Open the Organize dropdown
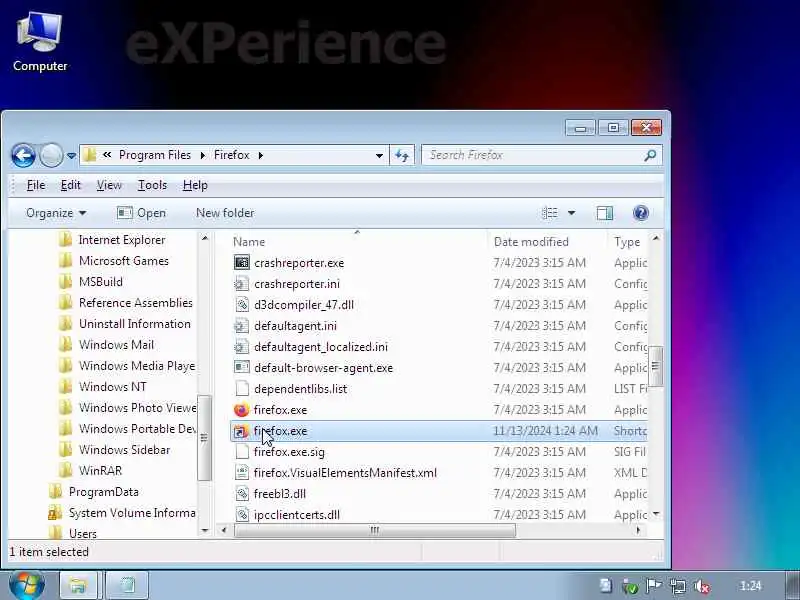Screen dimensions: 800x600 (x=56, y=213)
